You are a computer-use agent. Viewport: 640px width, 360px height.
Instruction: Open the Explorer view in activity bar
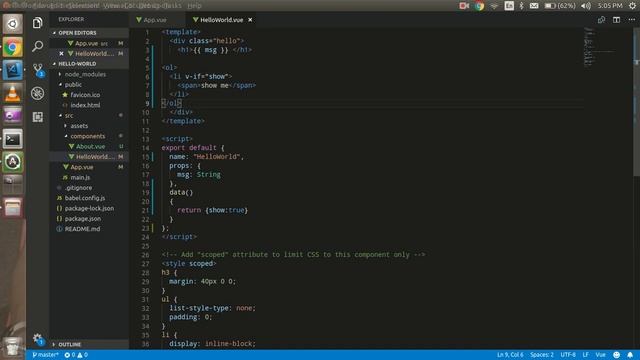(38, 23)
